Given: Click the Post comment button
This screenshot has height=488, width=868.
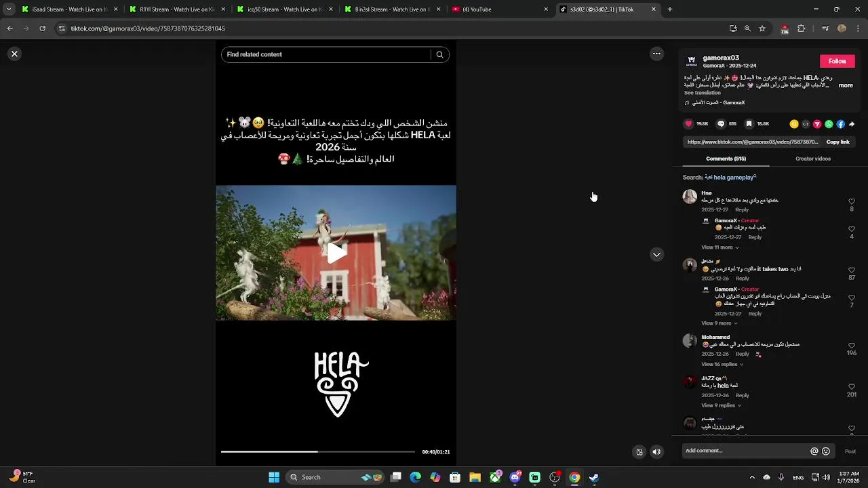Looking at the screenshot, I should (850, 451).
